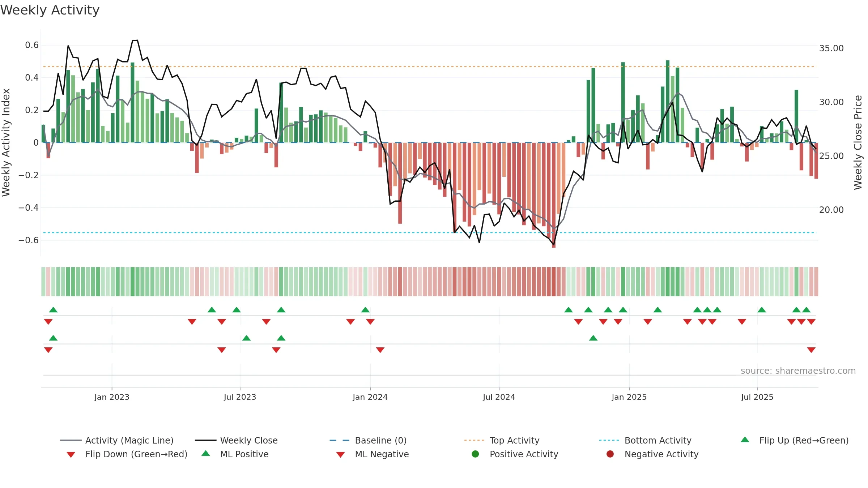868x488 pixels.
Task: Toggle Activity (Magic Line) legend entry
Action: (x=116, y=440)
